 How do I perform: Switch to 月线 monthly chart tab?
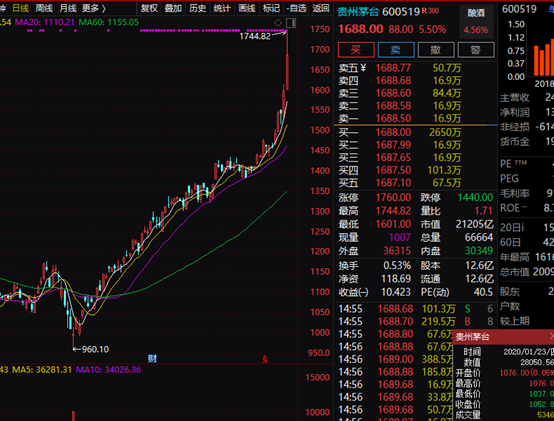68,8
